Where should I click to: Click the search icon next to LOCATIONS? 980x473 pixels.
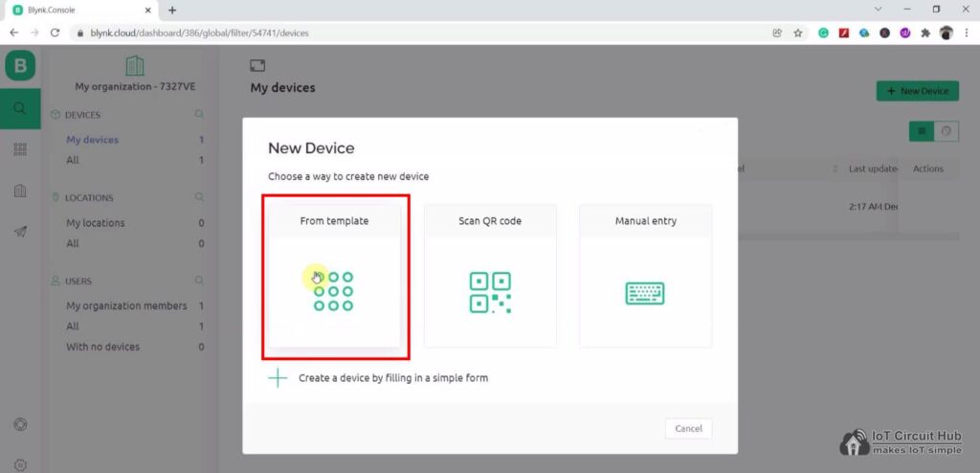coord(200,198)
